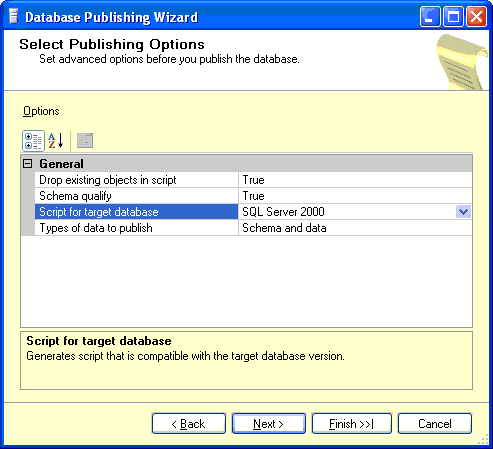Collapse the General category section

(28, 164)
